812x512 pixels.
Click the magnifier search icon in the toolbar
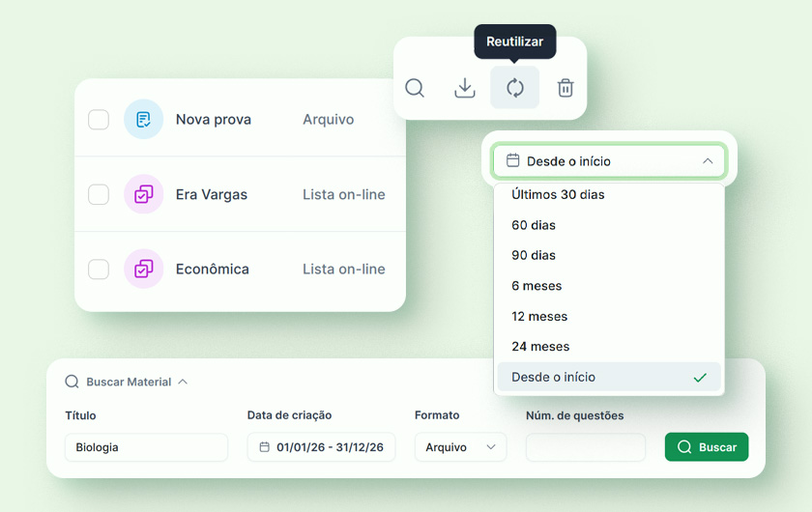[x=415, y=88]
